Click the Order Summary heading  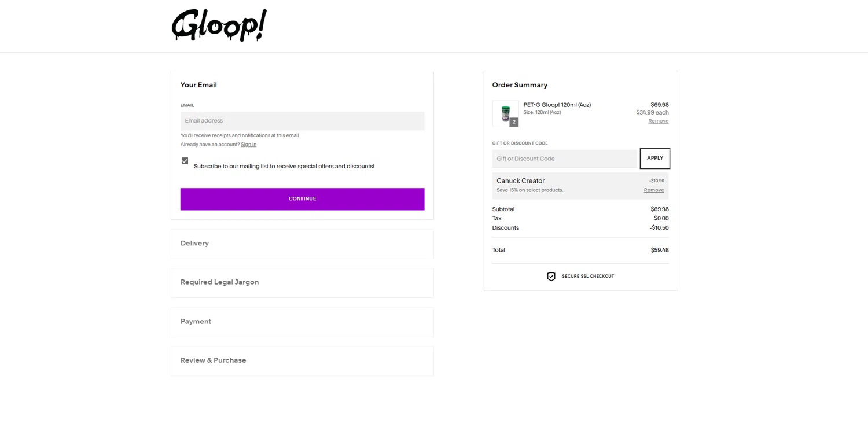520,85
